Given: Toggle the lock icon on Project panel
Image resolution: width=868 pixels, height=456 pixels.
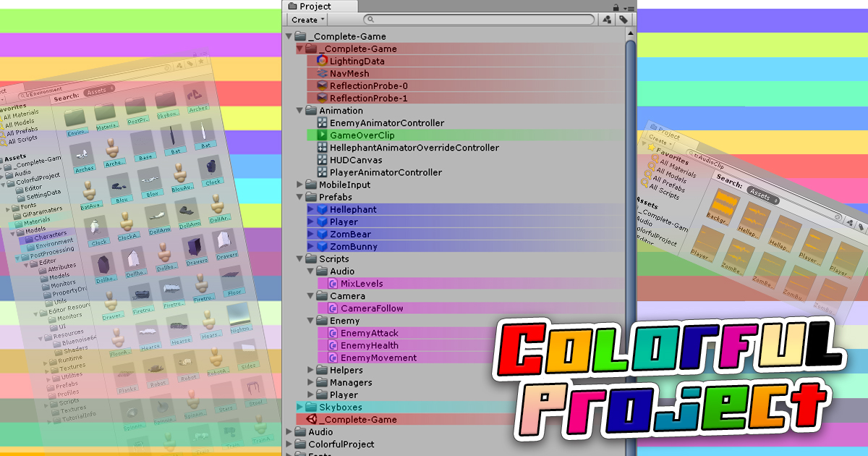Looking at the screenshot, I should [x=615, y=7].
